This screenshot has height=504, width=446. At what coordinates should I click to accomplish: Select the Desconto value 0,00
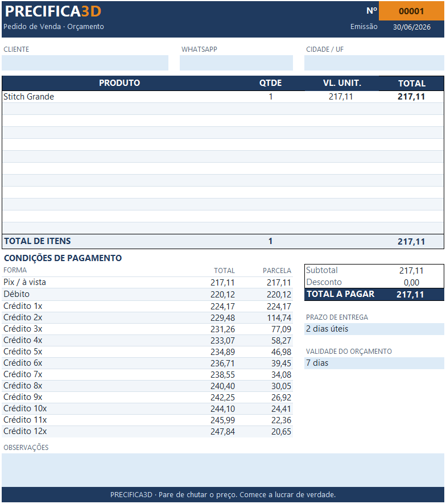(412, 283)
